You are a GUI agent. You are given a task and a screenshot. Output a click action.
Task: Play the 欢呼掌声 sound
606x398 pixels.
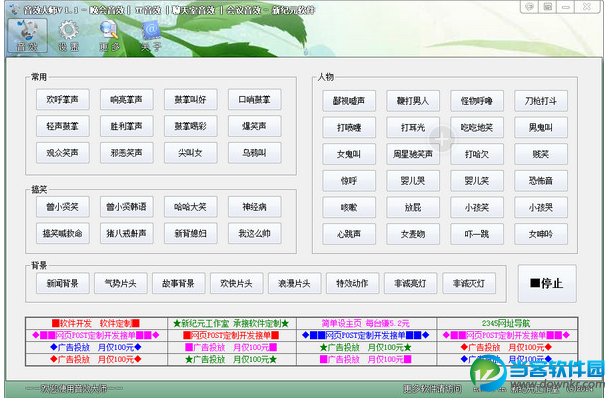(x=63, y=100)
